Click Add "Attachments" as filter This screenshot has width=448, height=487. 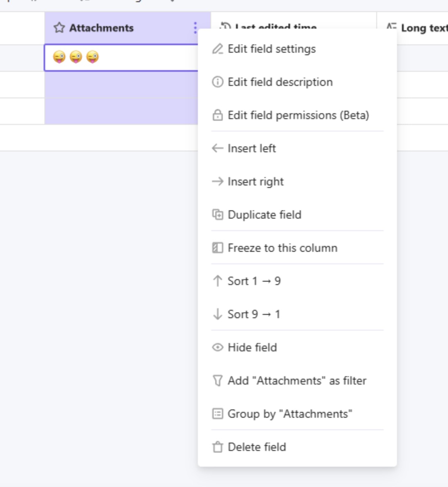297,380
